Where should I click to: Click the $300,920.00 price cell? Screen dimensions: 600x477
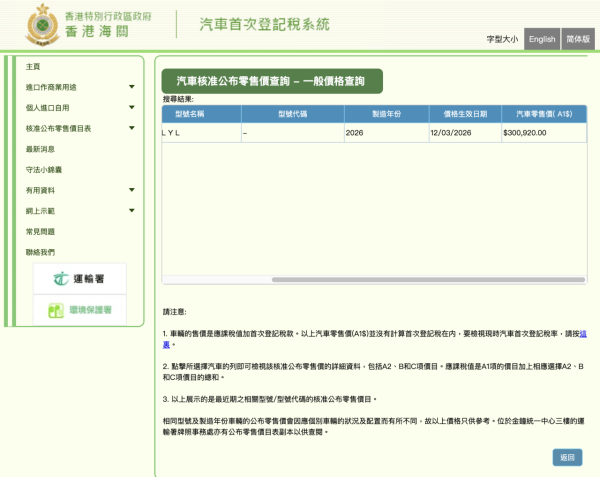(544, 133)
